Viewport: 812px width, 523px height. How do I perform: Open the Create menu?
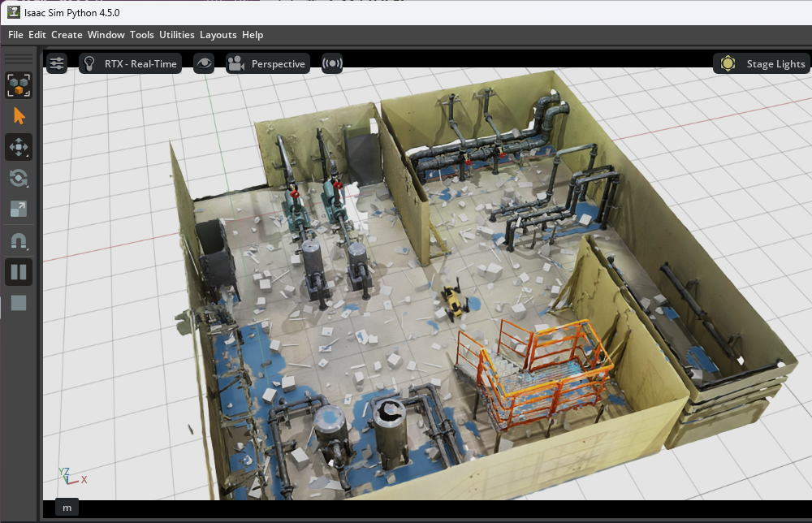(x=67, y=35)
